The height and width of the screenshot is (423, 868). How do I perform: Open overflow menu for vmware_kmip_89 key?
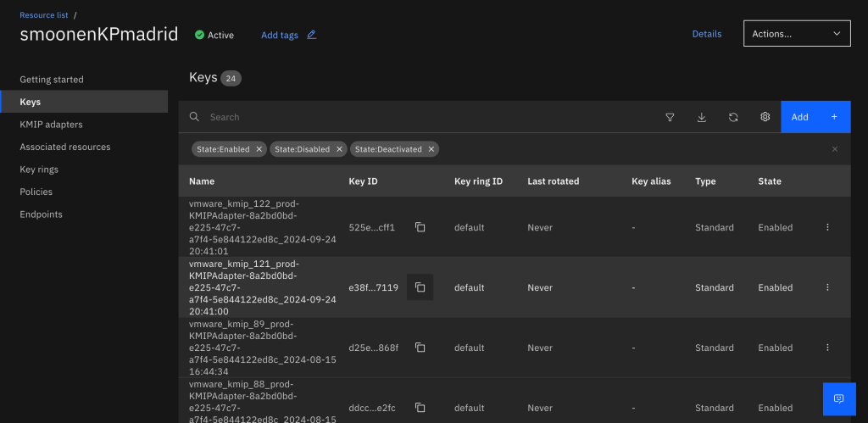point(827,348)
